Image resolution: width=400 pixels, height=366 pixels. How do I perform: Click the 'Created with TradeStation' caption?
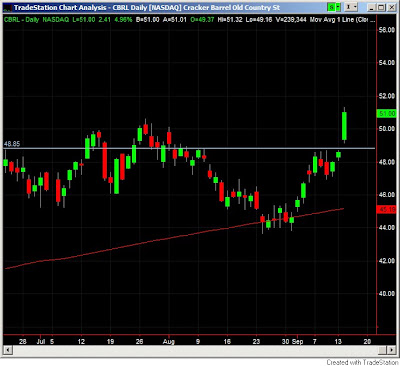[x=362, y=362]
